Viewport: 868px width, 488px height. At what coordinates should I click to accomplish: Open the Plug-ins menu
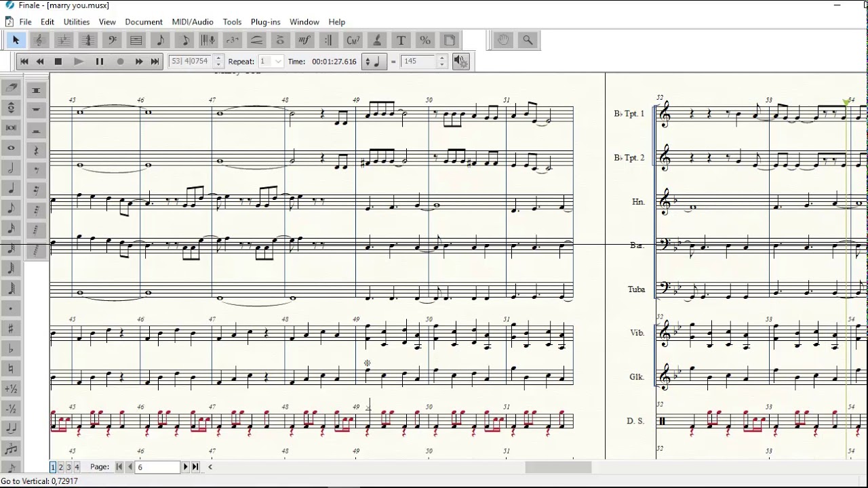click(266, 22)
